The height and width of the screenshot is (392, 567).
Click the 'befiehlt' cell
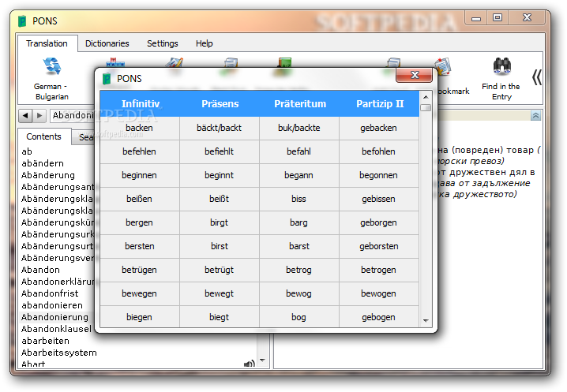(x=220, y=151)
